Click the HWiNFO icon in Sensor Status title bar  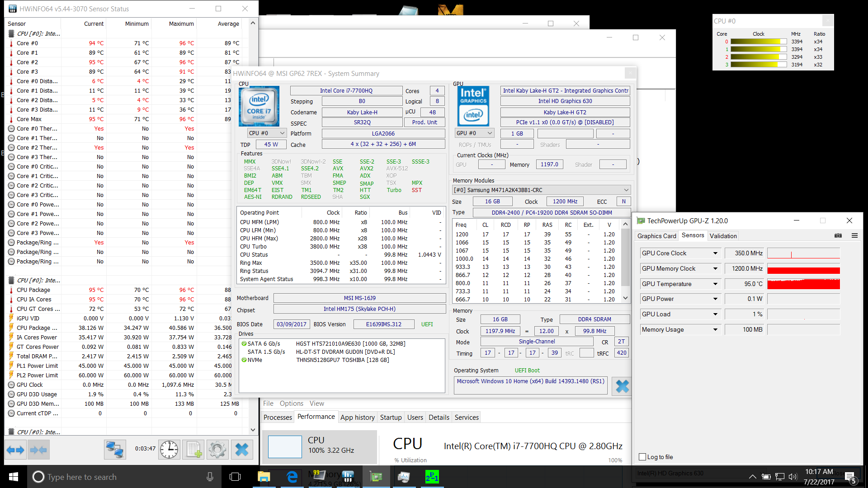tap(12, 9)
